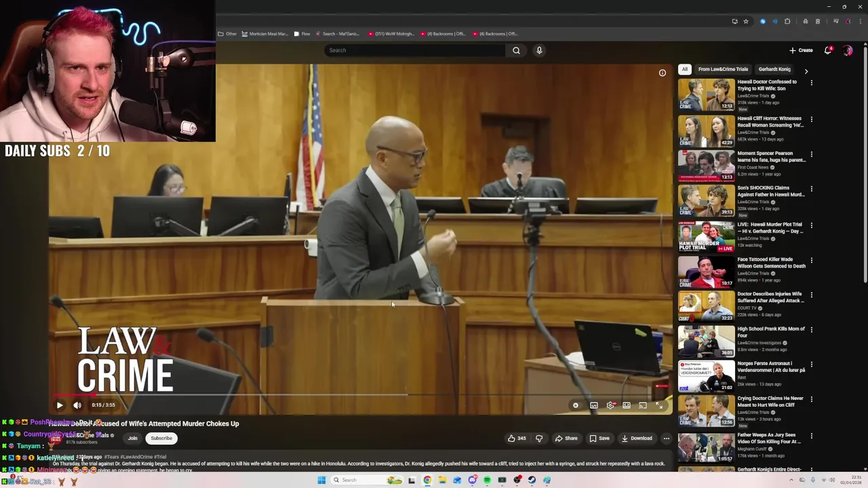Switch to theater mode
Image resolution: width=868 pixels, height=488 pixels.
click(627, 405)
